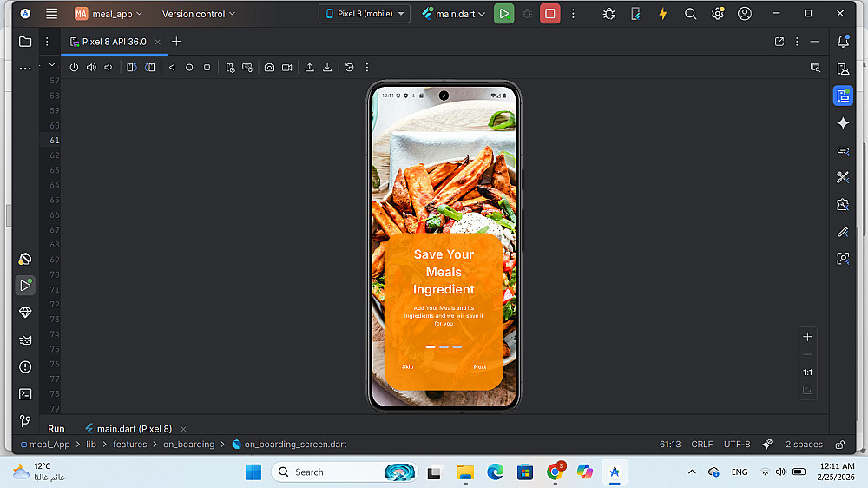Set emulator zoom to 1:1

coord(807,373)
